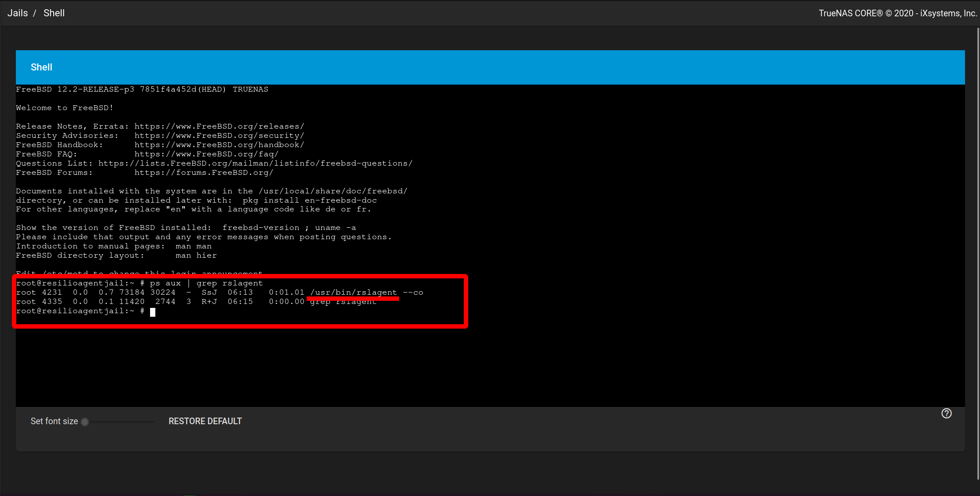Screen dimensions: 980x496
Task: Click the blue Shell panel header title
Action: coord(41,67)
